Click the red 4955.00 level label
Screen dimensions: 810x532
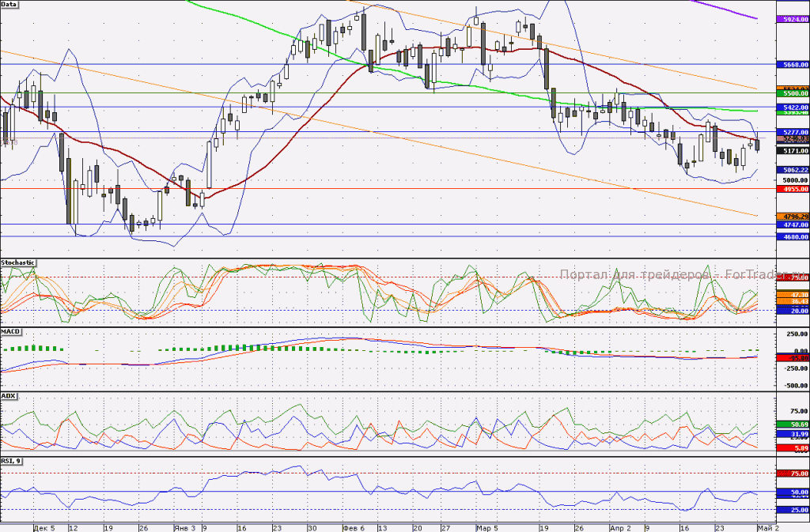(x=793, y=189)
